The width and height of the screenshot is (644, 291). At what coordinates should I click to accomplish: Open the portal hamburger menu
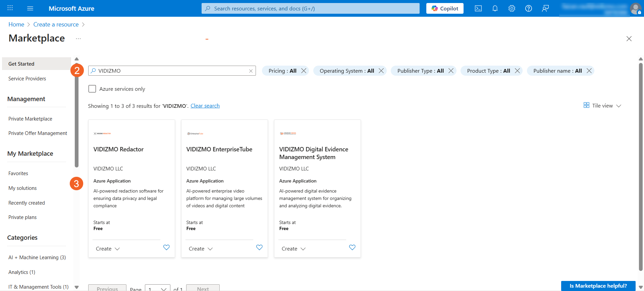(x=30, y=8)
